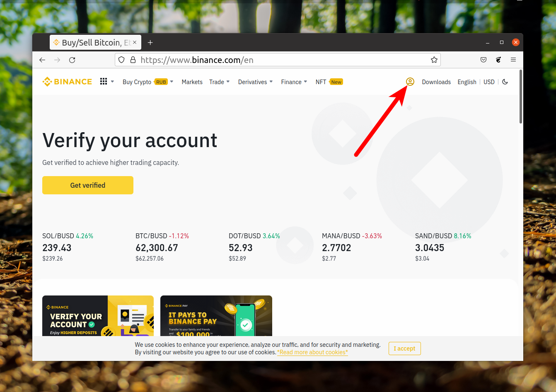Open the DOT/BUSD ticker
Image resolution: width=556 pixels, height=392 pixels.
click(254, 247)
